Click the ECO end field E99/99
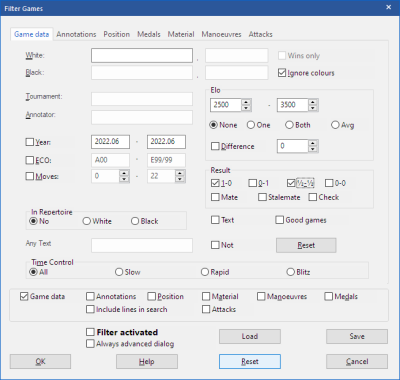The height and width of the screenshot is (380, 400). [166, 160]
